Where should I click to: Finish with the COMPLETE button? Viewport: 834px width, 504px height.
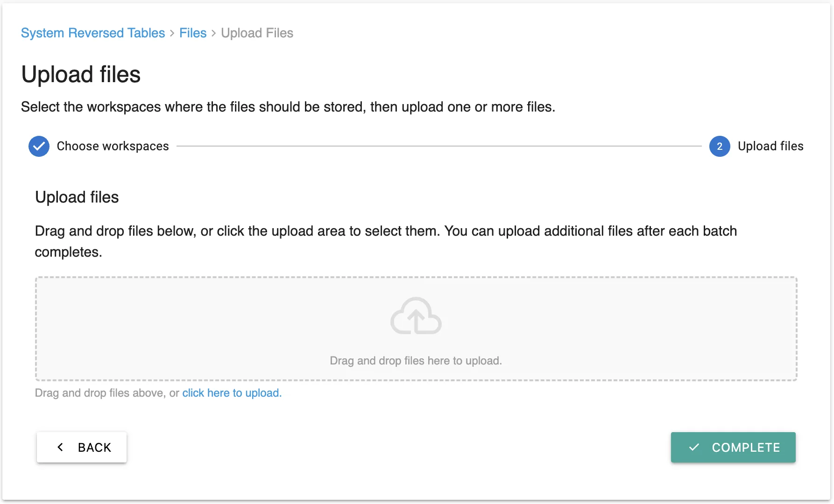pyautogui.click(x=733, y=447)
